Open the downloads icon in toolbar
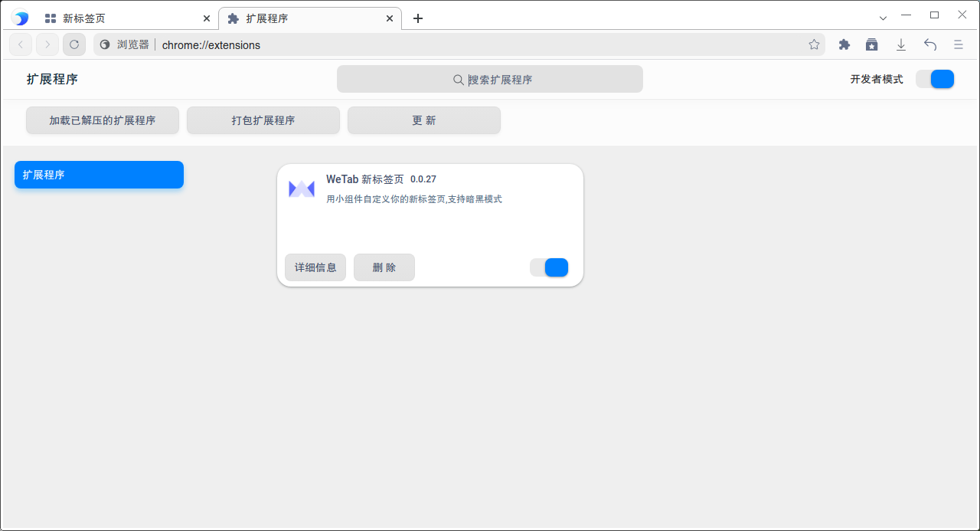This screenshot has height=531, width=980. 901,44
